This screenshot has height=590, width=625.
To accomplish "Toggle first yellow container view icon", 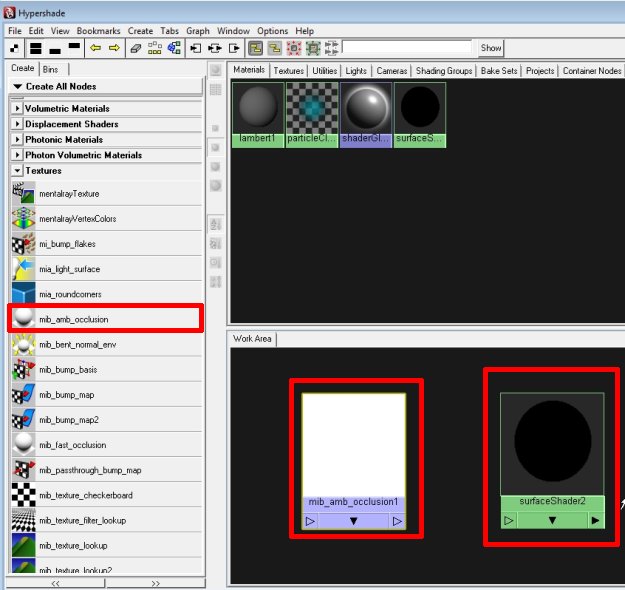I will (x=256, y=48).
